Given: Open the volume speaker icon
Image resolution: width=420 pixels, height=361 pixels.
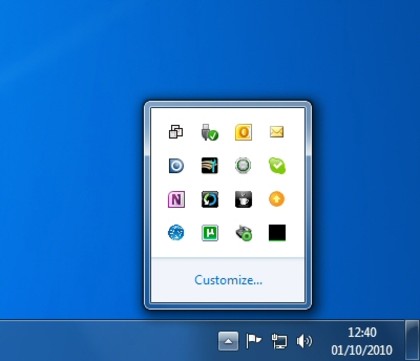Looking at the screenshot, I should click(x=304, y=341).
